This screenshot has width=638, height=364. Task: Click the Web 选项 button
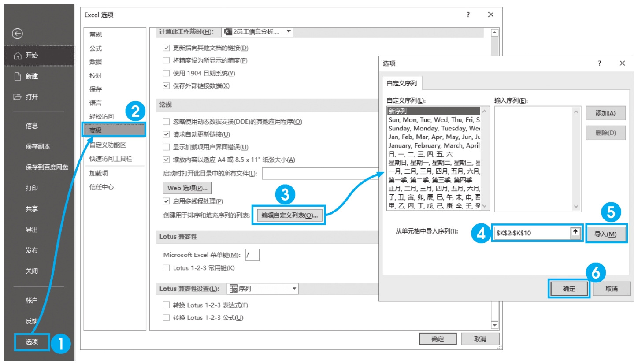[x=187, y=188]
